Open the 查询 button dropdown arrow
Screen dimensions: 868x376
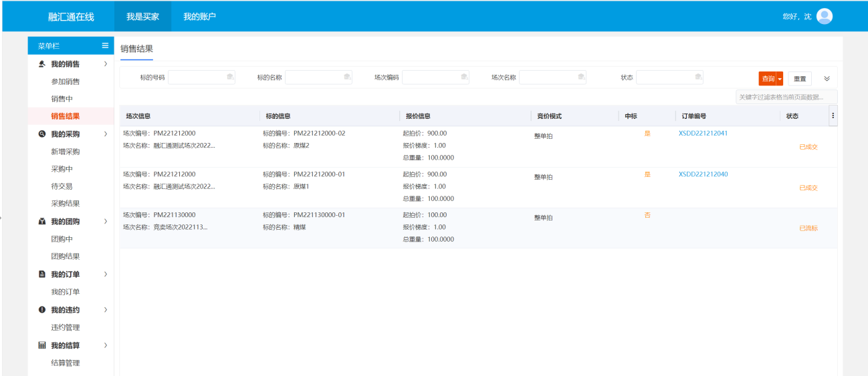pos(779,79)
